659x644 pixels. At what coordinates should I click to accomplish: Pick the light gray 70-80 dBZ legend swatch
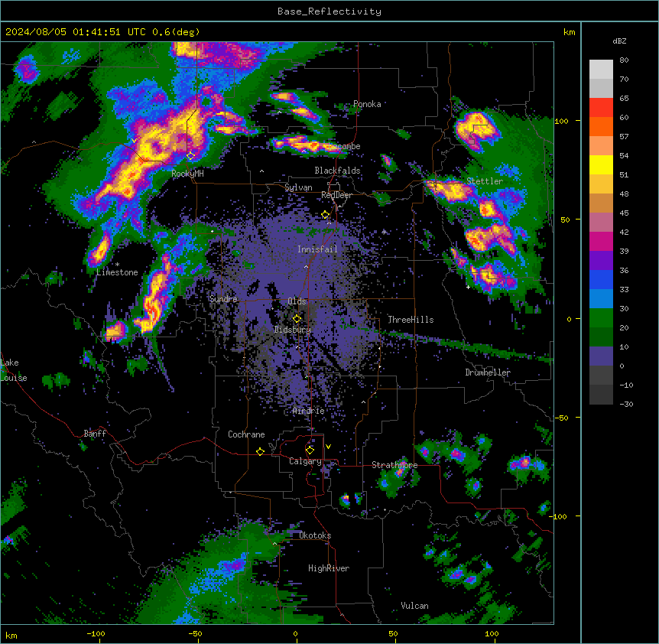pyautogui.click(x=601, y=70)
